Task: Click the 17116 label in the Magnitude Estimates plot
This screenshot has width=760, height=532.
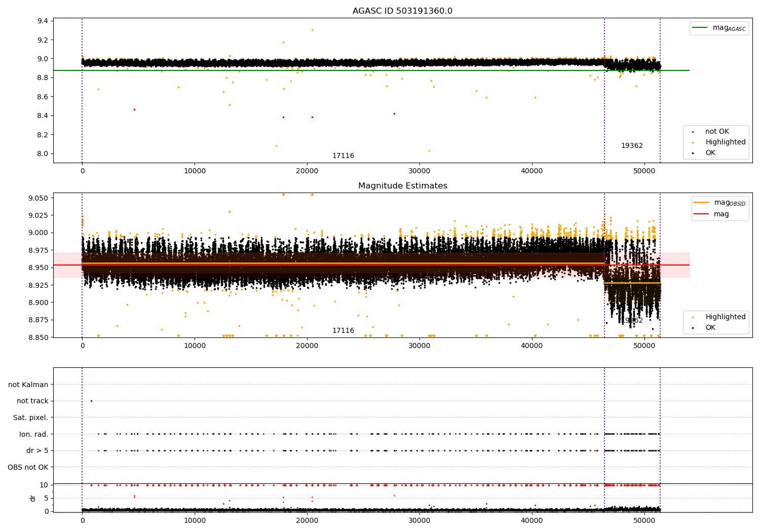Action: [343, 331]
